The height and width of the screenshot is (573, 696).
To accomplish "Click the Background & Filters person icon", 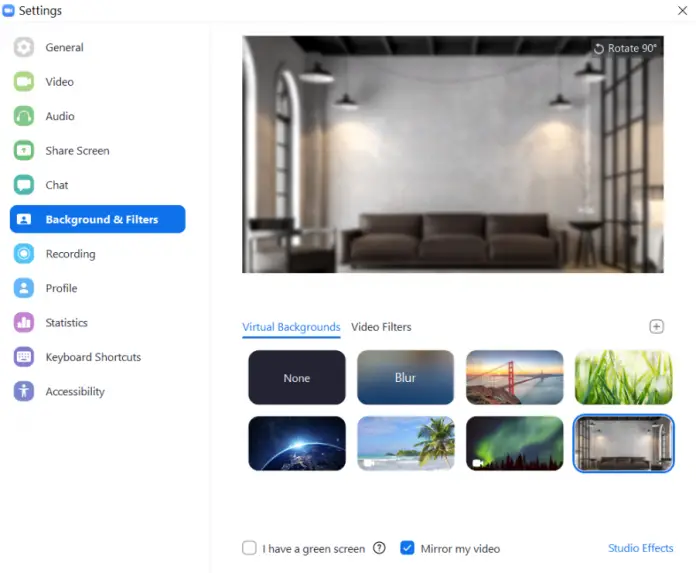I will point(24,219).
